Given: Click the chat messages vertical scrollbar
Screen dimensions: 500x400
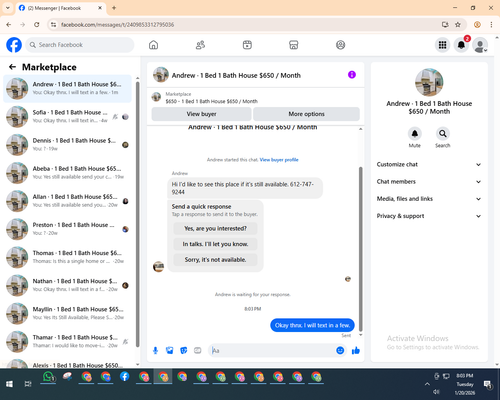Looking at the screenshot, I should [x=360, y=248].
